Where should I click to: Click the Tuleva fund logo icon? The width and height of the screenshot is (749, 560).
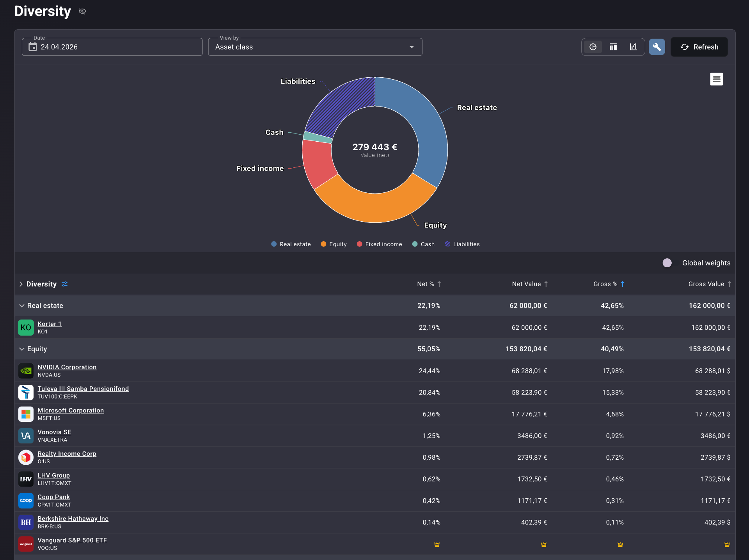[x=26, y=392]
